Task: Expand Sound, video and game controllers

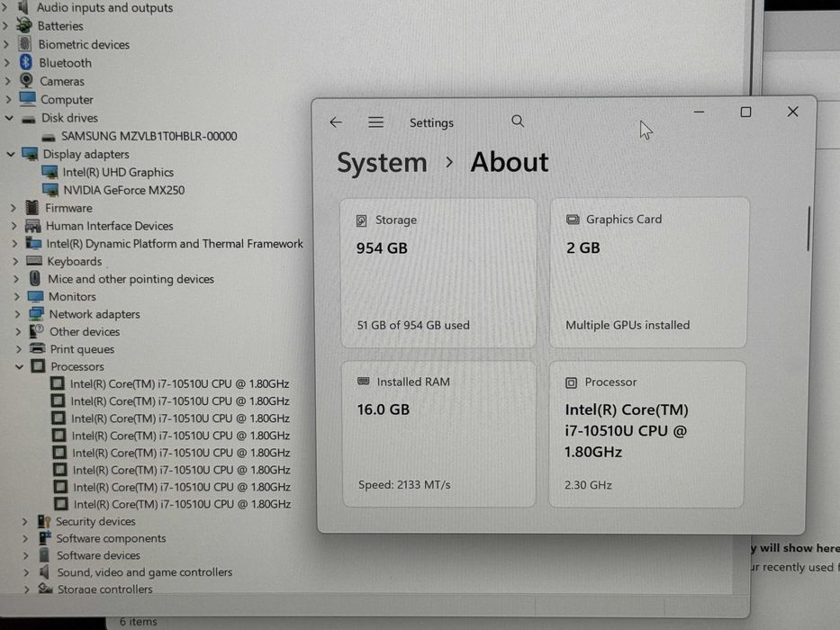Action: click(x=26, y=572)
